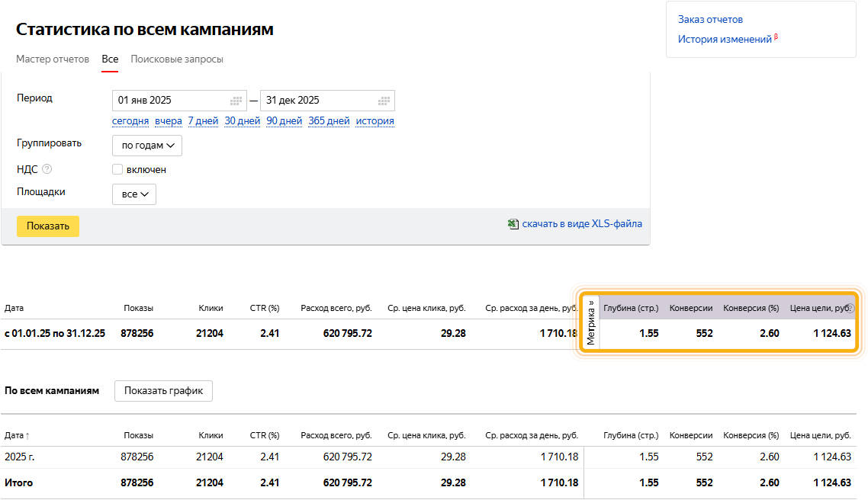Click the Показать график button
Image resolution: width=868 pixels, height=500 pixels.
coord(163,391)
